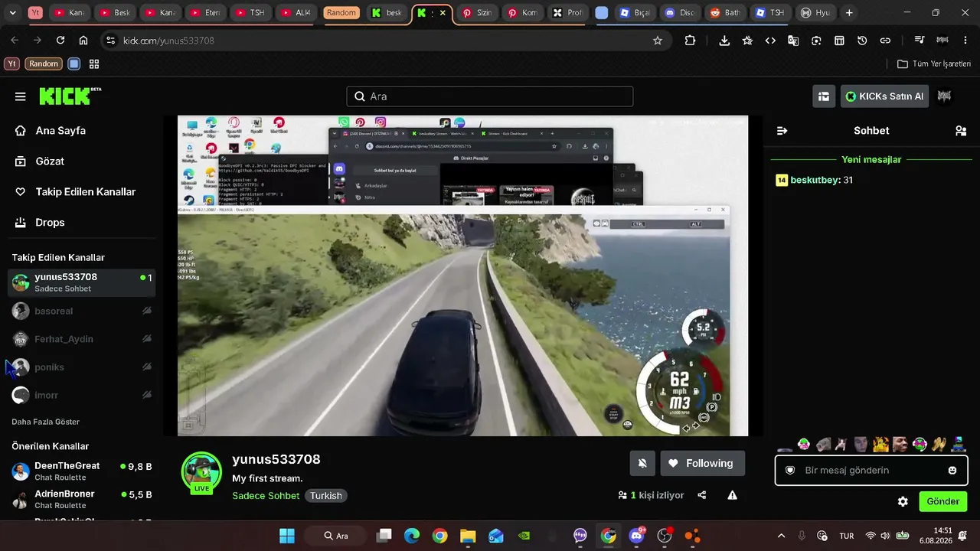The width and height of the screenshot is (980, 551).
Task: Open the chat users list icon
Action: 961,131
